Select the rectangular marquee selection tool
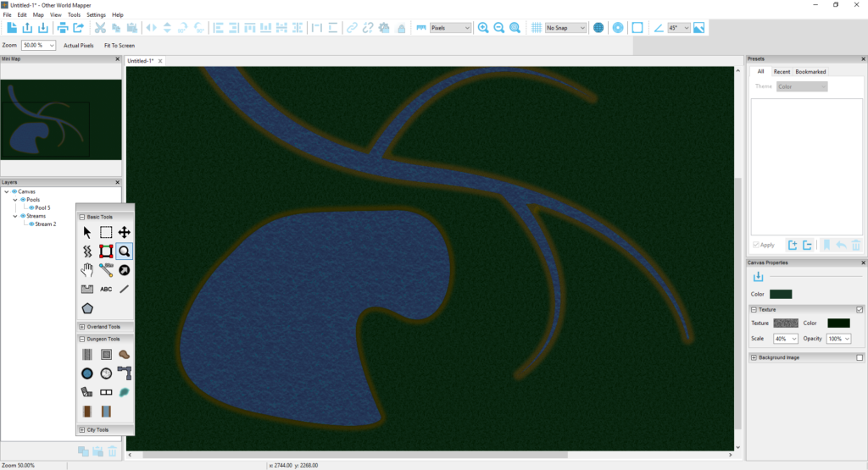 coord(106,232)
